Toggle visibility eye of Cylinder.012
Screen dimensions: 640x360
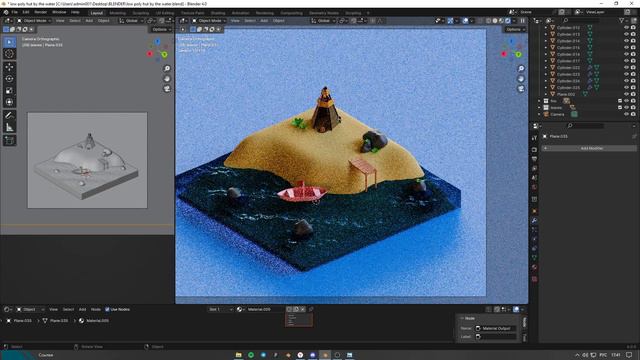(x=627, y=28)
